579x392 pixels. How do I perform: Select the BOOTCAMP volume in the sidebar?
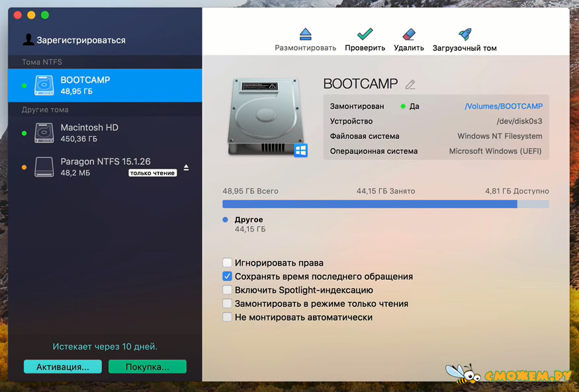(x=105, y=85)
